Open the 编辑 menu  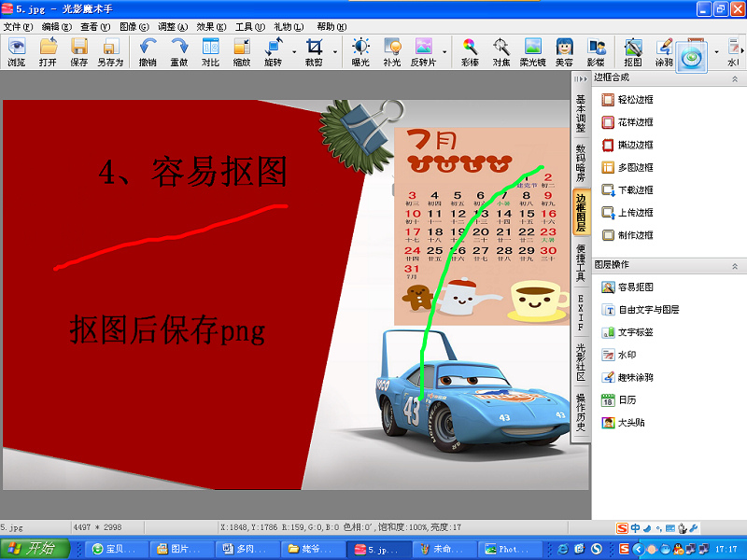[x=57, y=27]
